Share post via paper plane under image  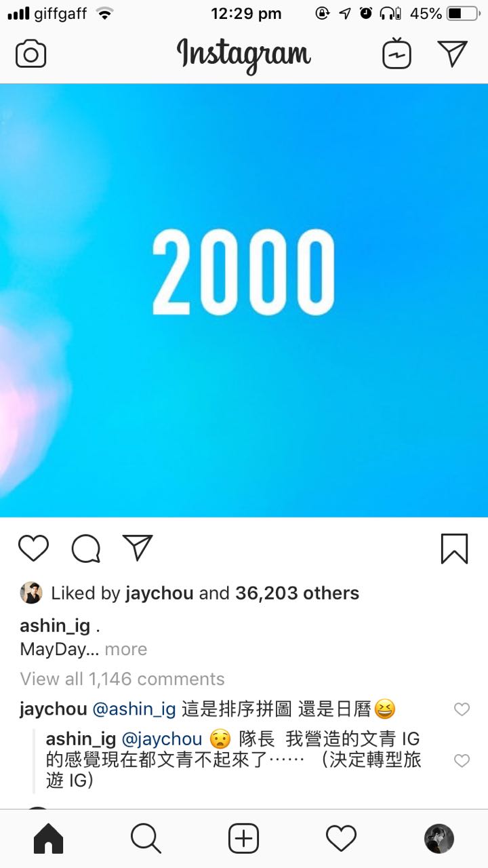pos(138,547)
